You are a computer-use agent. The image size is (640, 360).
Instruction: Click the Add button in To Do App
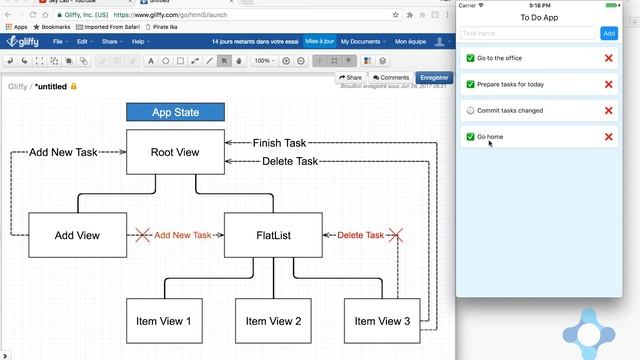click(609, 33)
